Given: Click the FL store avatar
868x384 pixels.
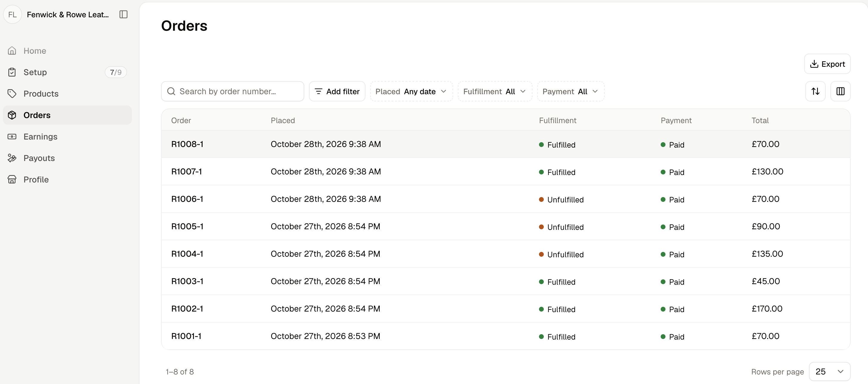Looking at the screenshot, I should [x=13, y=15].
